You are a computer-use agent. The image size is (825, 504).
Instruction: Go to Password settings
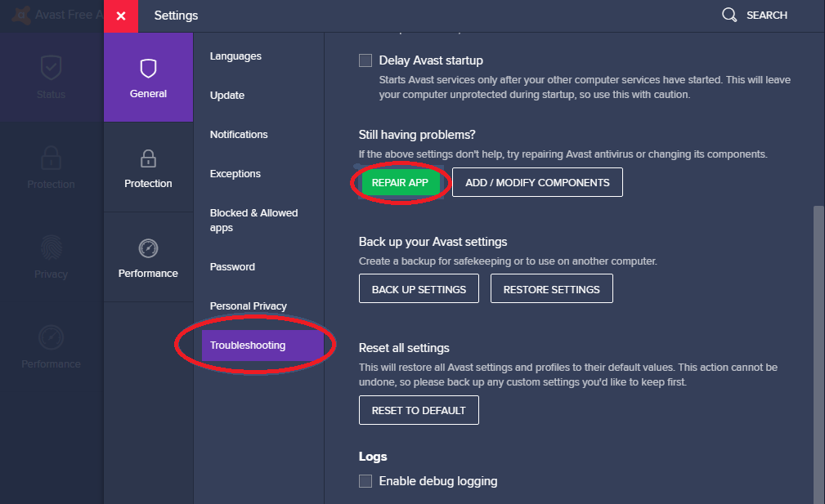[232, 267]
